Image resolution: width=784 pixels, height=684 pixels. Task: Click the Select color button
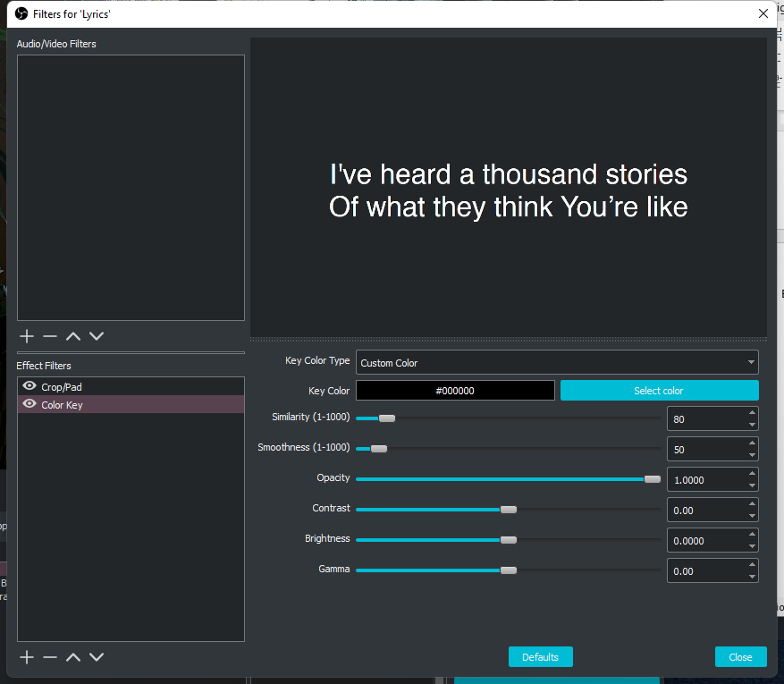coord(659,391)
